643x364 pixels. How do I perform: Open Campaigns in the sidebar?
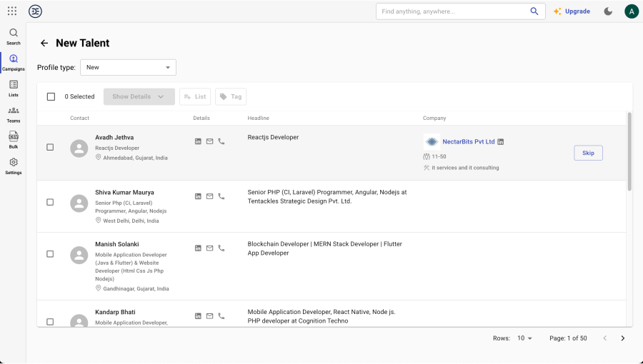pyautogui.click(x=13, y=63)
